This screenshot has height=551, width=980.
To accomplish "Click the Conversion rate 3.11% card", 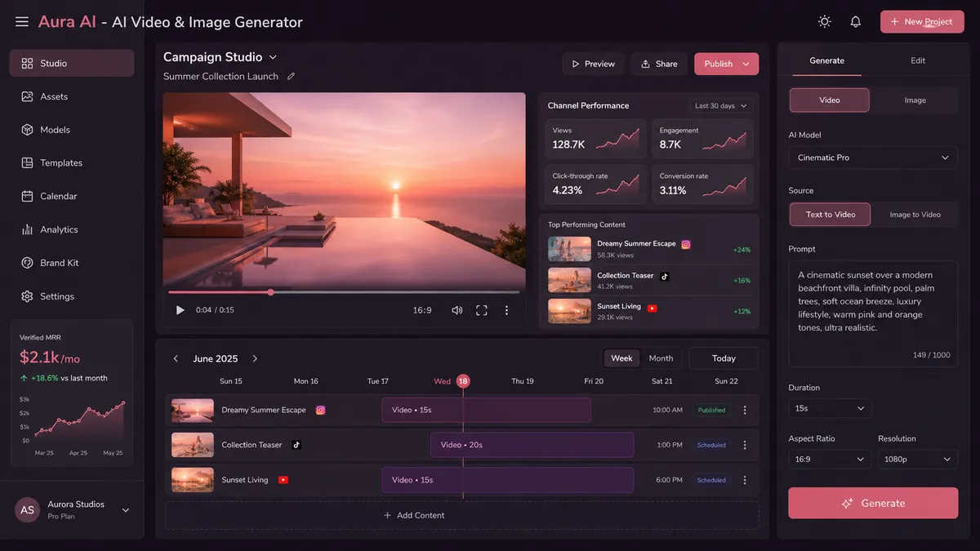I will pos(702,184).
